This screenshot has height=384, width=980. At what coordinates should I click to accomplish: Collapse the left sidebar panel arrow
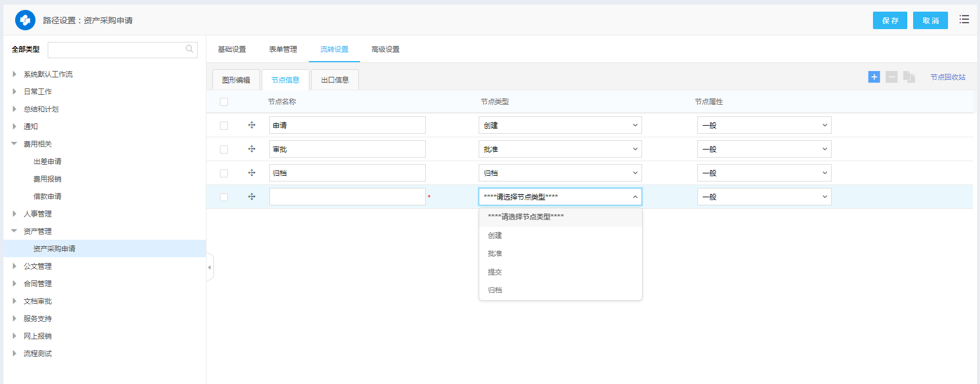click(209, 268)
